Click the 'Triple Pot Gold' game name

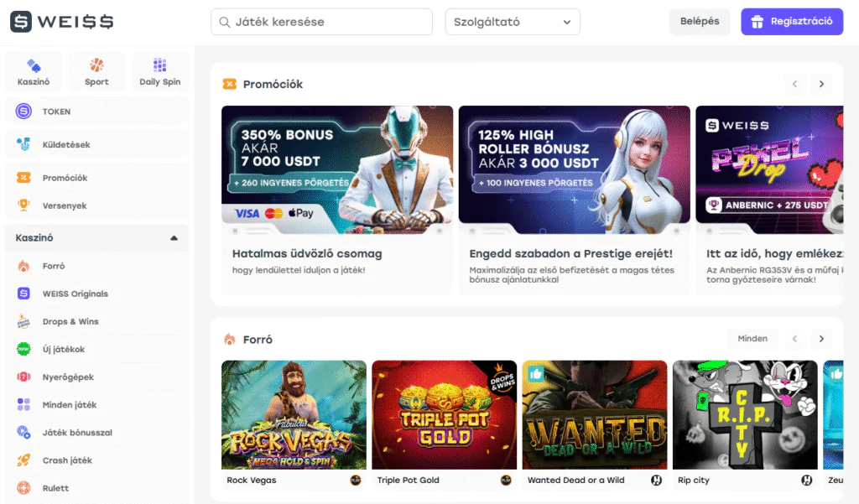pos(409,480)
